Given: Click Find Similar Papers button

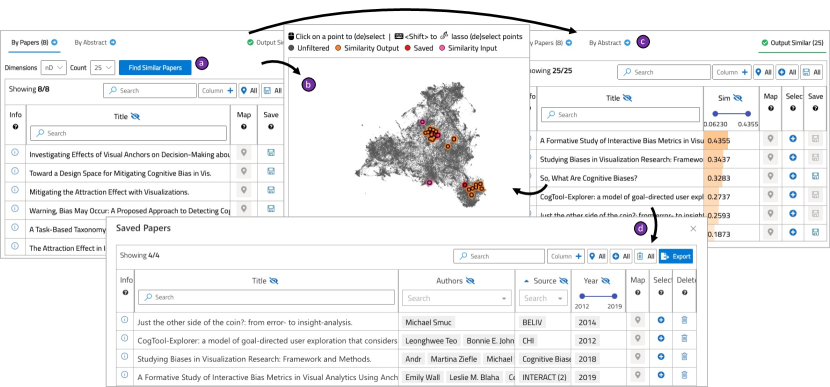Looking at the screenshot, I should tap(155, 67).
